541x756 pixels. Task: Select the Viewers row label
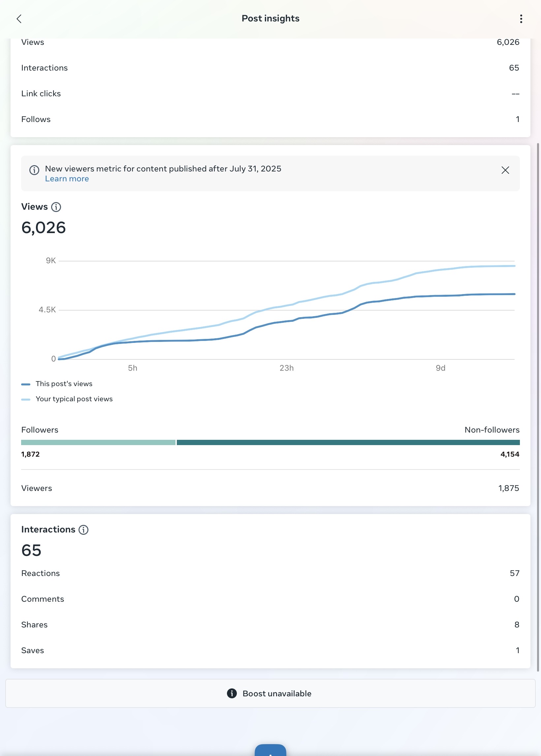coord(37,488)
